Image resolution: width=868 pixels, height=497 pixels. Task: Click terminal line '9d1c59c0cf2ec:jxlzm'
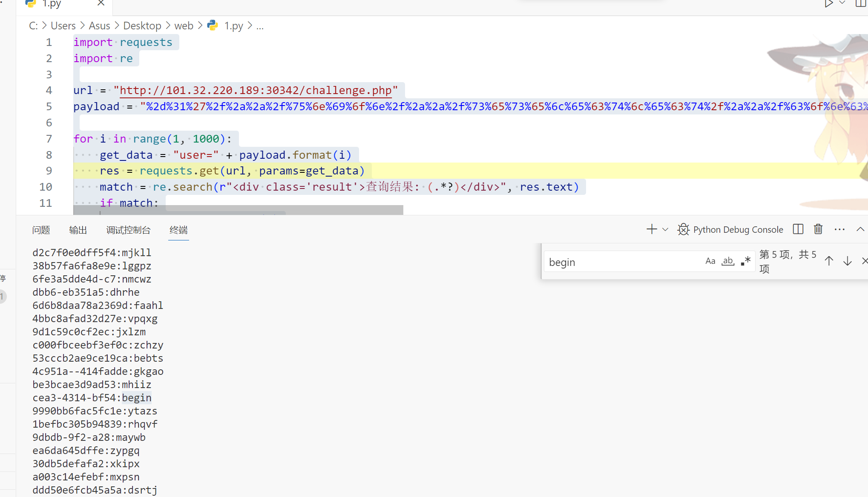(x=89, y=332)
